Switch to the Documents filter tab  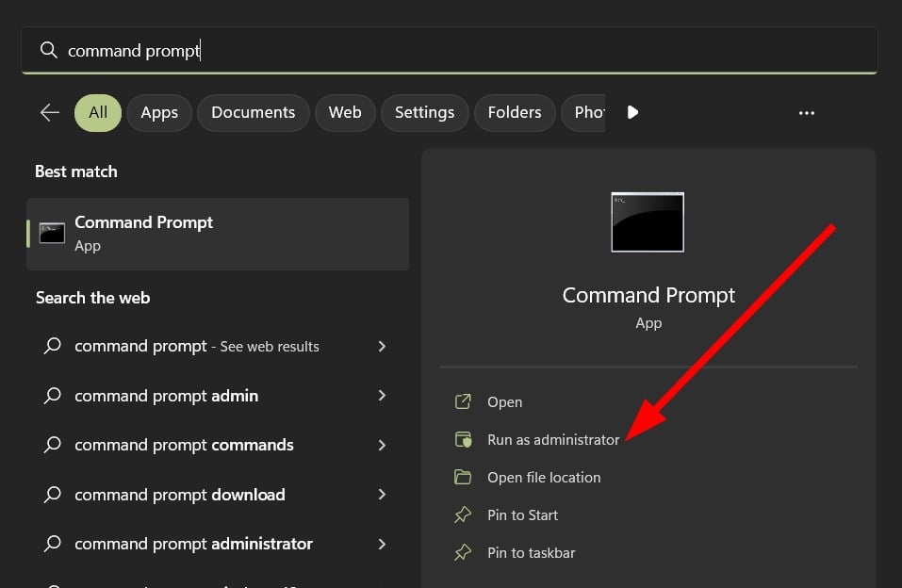coord(253,112)
